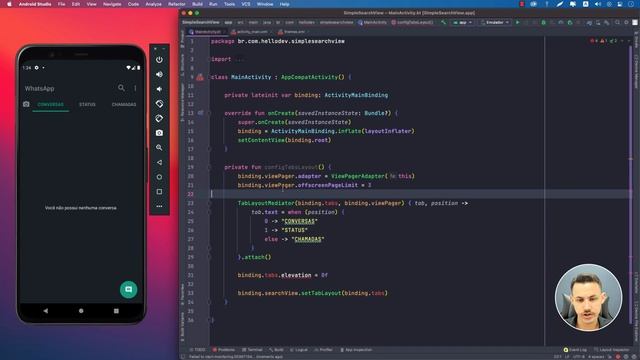Image resolution: width=640 pixels, height=360 pixels.
Task: Open the File menu
Action: 61,4
